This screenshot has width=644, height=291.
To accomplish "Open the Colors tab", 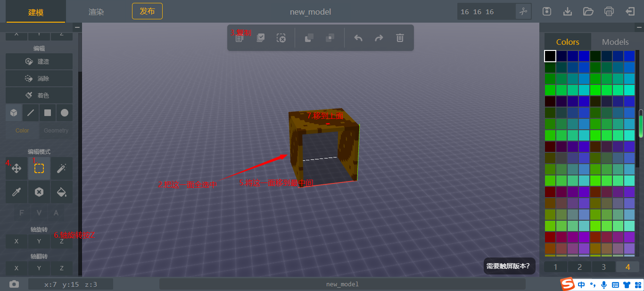I will coord(568,42).
